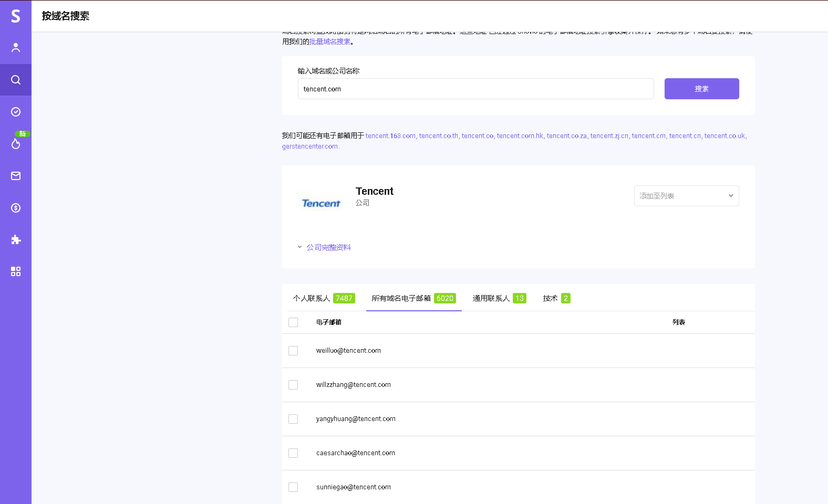
Task: Check the box for willzzhang@tencent.com
Action: click(293, 385)
